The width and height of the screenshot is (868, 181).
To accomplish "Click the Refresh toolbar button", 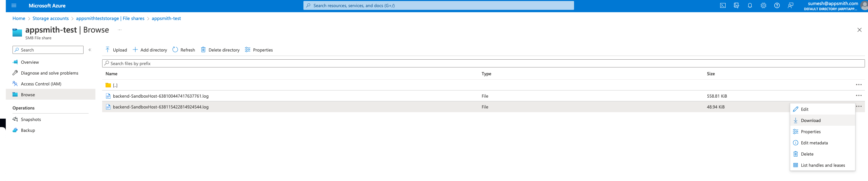I will [184, 50].
